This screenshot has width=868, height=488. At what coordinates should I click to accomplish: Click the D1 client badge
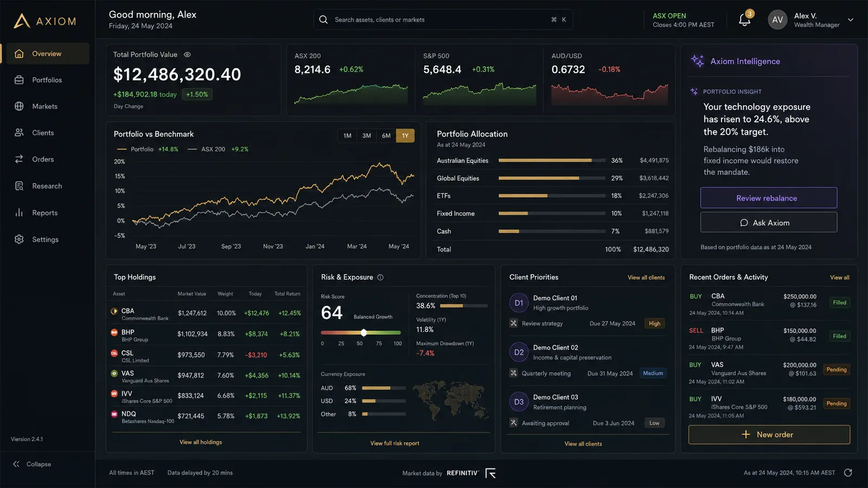pos(519,303)
